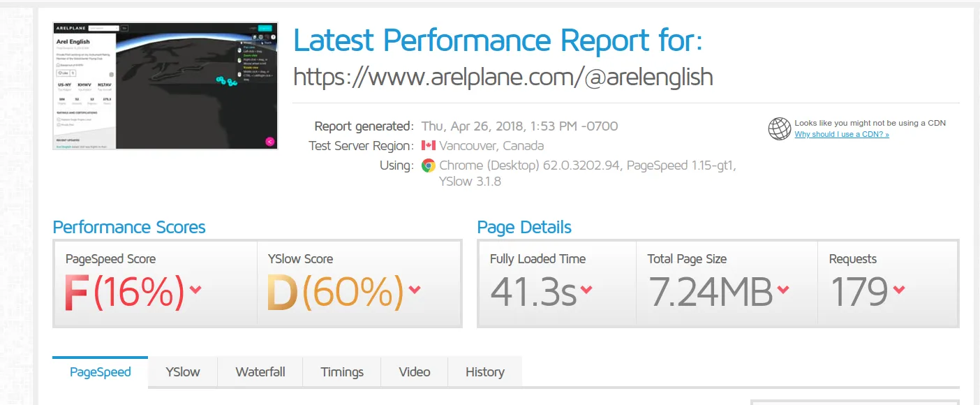Image resolution: width=980 pixels, height=405 pixels.
Task: Click red arrow beside YSlow D(60%)
Action: coord(415,290)
